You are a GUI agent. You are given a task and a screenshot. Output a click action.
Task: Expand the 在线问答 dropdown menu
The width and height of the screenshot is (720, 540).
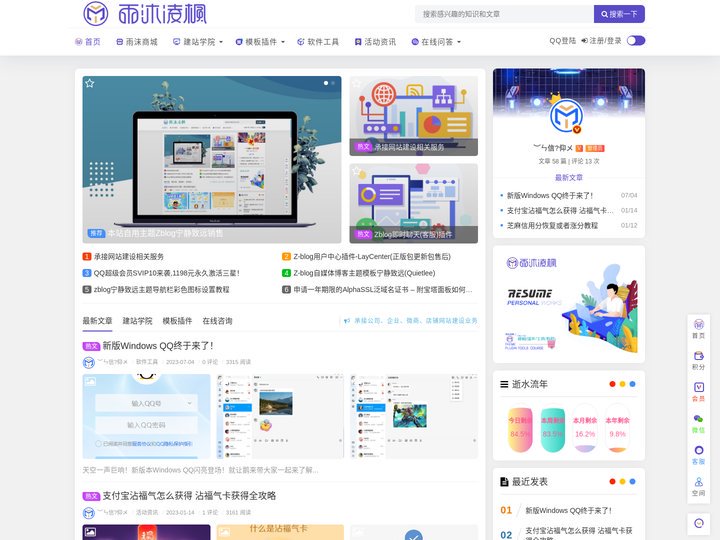click(436, 42)
